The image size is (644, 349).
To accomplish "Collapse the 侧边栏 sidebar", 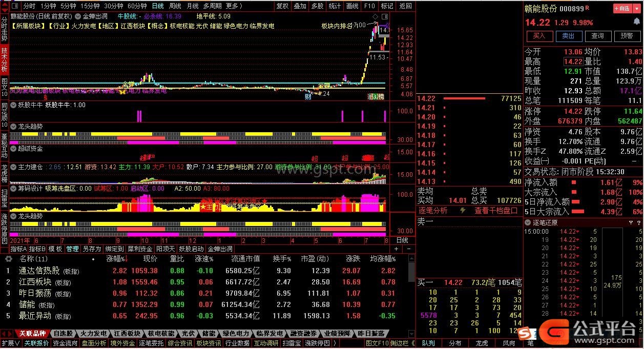I will pos(402,343).
